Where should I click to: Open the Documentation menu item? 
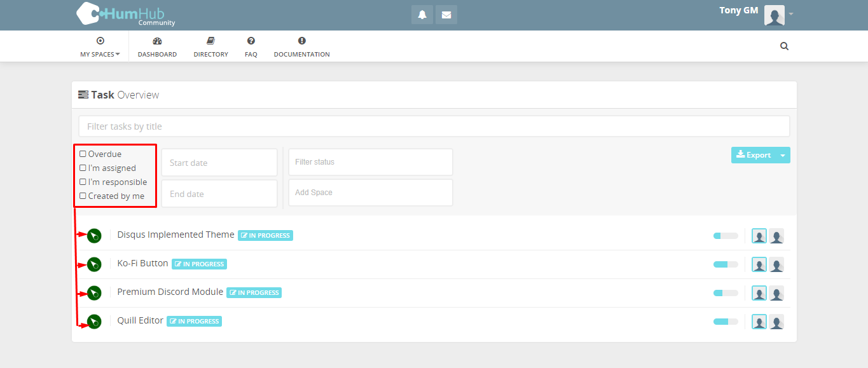pos(301,46)
